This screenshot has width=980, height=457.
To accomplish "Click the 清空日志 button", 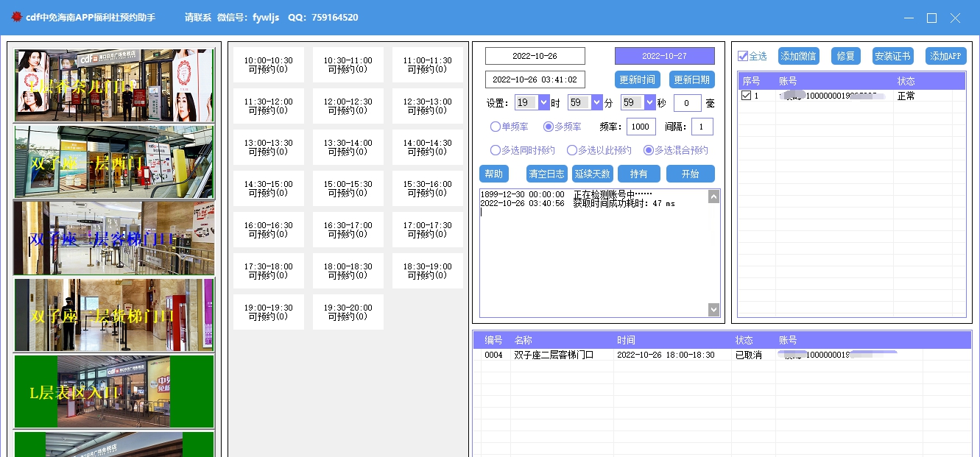I will [x=546, y=173].
